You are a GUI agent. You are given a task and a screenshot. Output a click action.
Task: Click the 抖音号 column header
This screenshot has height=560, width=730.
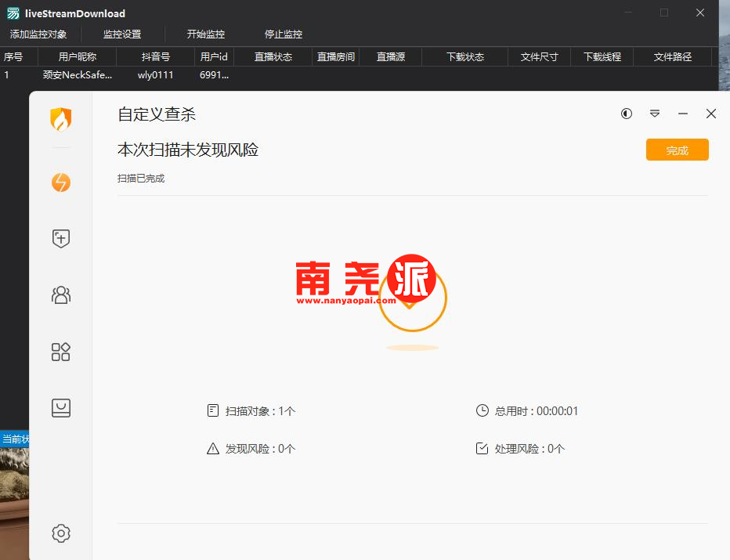[x=156, y=57]
